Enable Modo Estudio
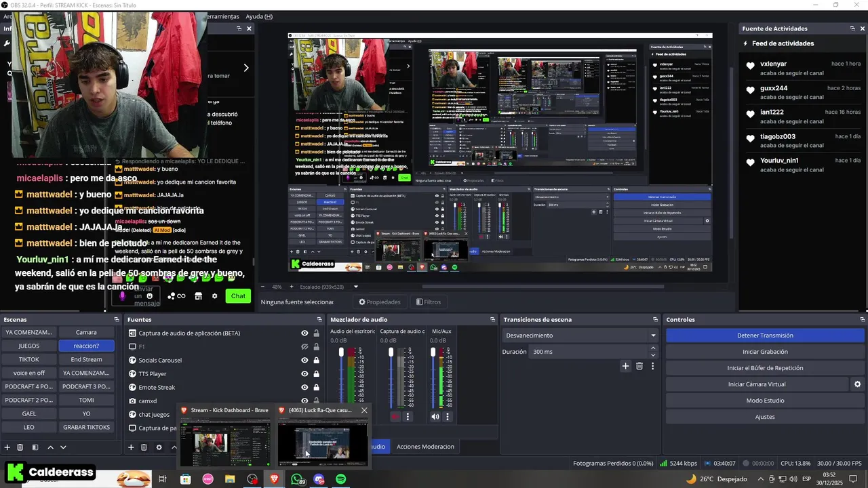This screenshot has width=868, height=488. point(765,401)
